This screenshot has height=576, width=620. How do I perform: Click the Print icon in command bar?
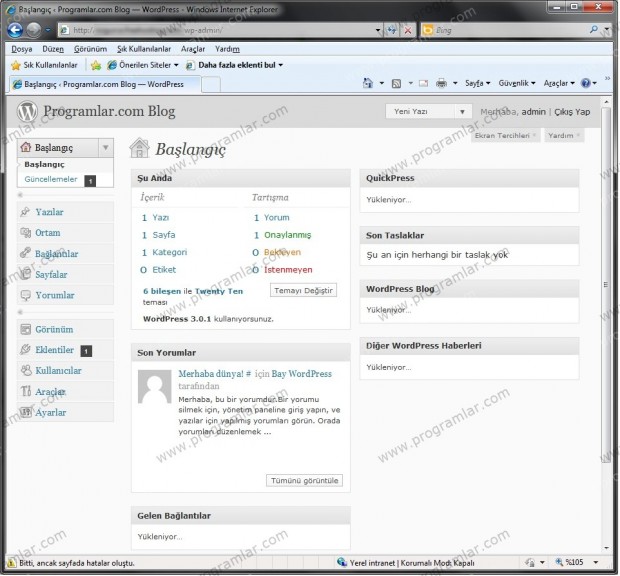click(441, 83)
